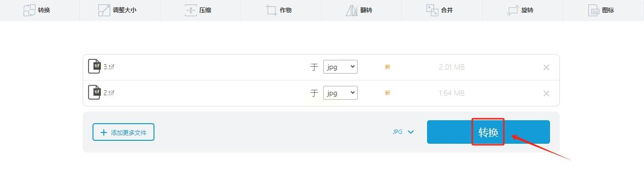Select the 调整大小 resize tool icon

click(x=104, y=10)
